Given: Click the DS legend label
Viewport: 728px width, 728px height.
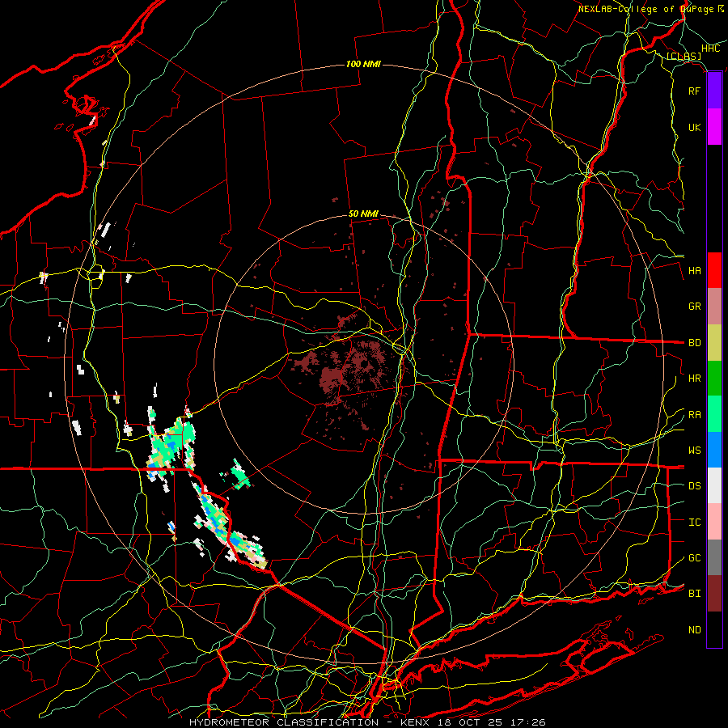Looking at the screenshot, I should pyautogui.click(x=694, y=486).
